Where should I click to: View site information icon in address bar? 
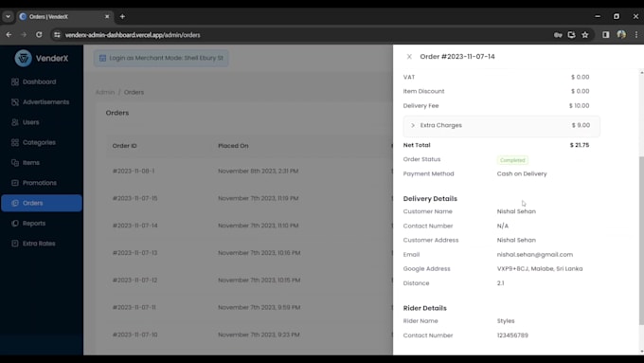tap(57, 35)
